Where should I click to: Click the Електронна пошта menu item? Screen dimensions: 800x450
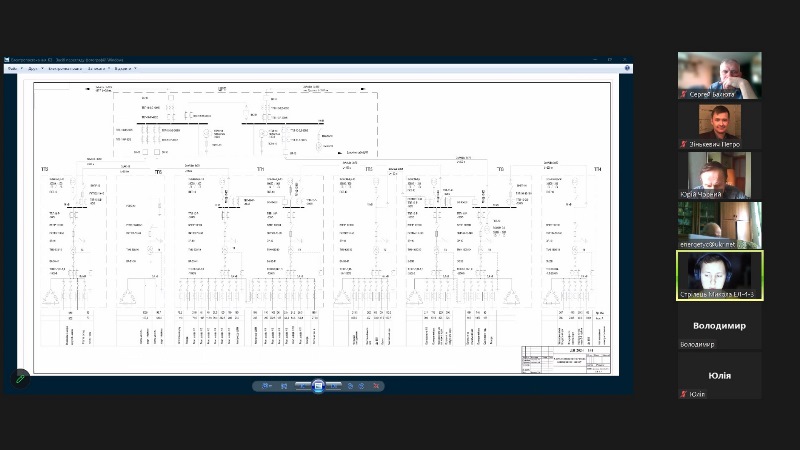tap(65, 68)
